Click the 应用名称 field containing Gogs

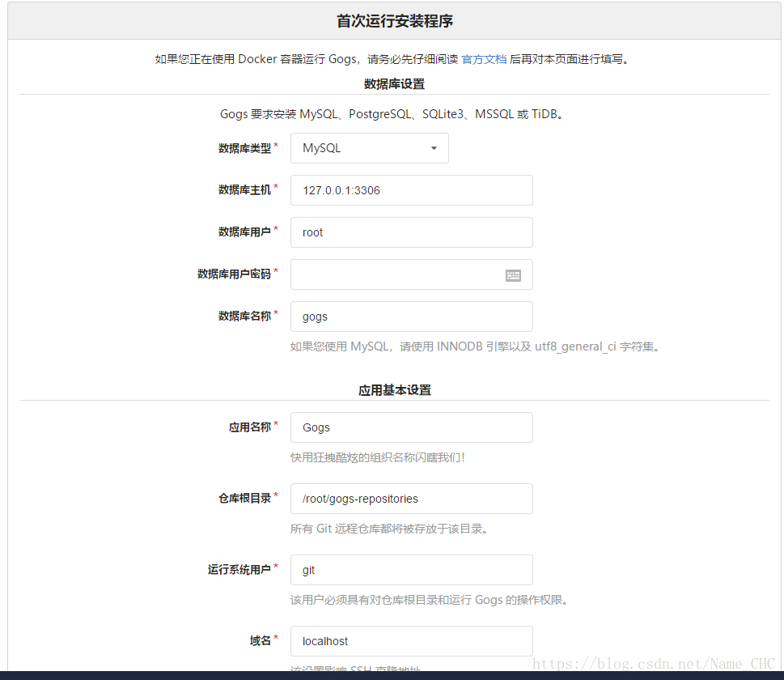412,427
